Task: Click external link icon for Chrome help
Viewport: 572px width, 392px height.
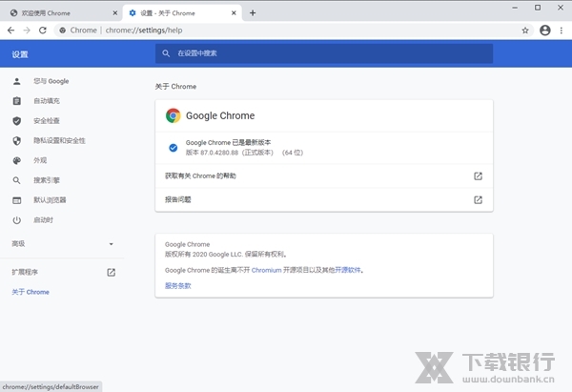Action: (x=478, y=175)
